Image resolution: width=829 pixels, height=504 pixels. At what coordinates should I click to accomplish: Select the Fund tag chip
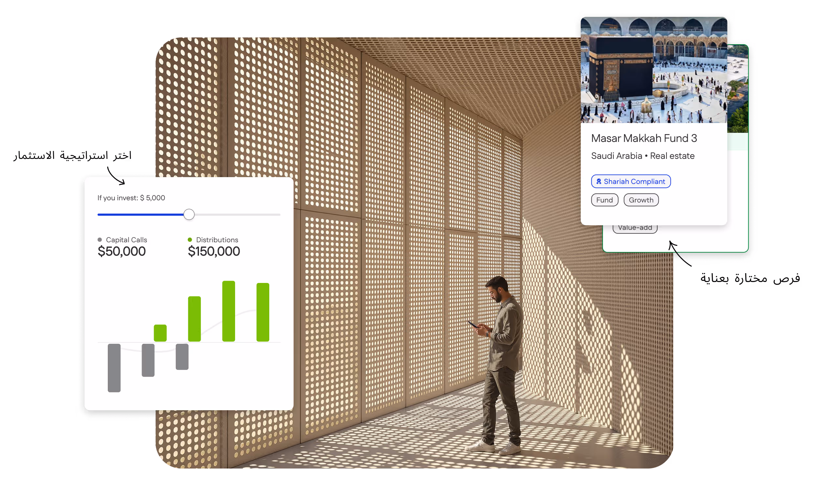pyautogui.click(x=604, y=200)
